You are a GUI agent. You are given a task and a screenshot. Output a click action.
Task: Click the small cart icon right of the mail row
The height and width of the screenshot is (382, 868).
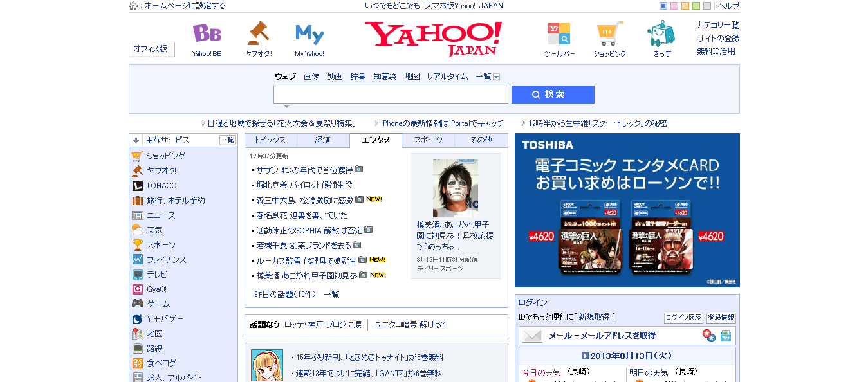tap(726, 336)
